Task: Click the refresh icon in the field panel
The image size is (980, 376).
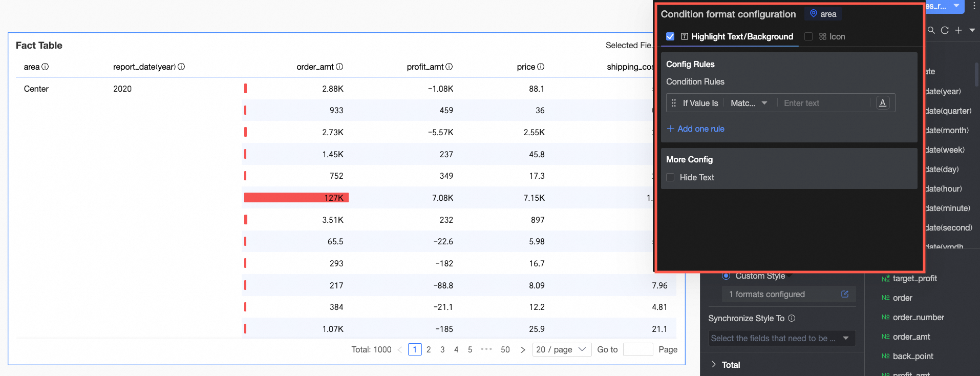Action: pyautogui.click(x=945, y=30)
